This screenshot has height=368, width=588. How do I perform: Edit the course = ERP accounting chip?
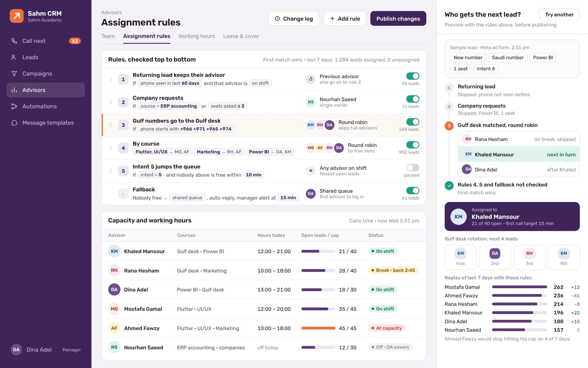pos(169,106)
